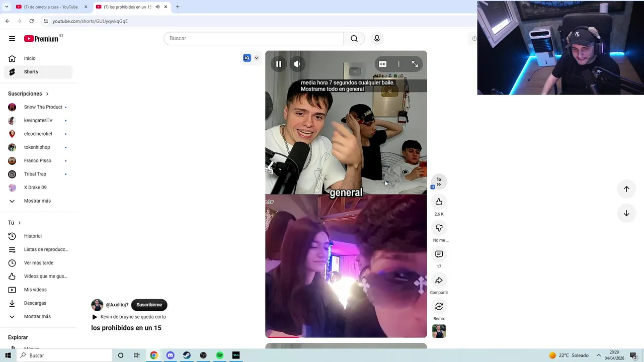
Task: Seek on the Short's red progress bar
Action: tap(346, 336)
